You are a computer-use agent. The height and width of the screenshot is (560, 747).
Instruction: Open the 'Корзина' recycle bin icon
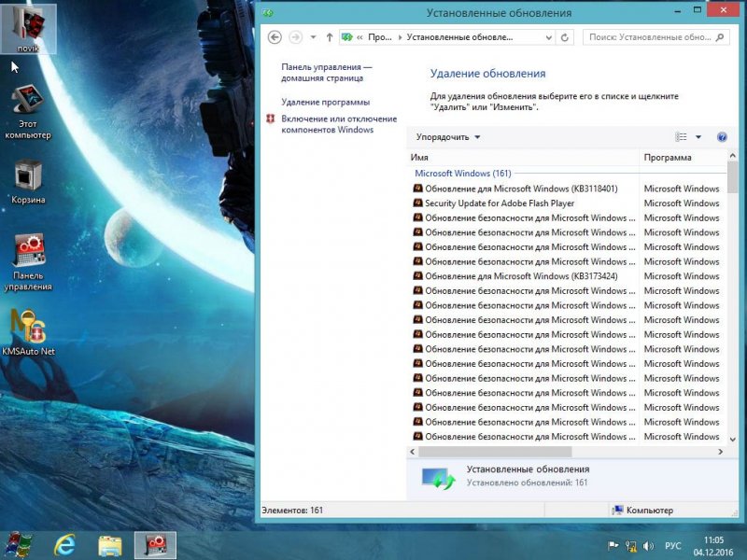[28, 182]
